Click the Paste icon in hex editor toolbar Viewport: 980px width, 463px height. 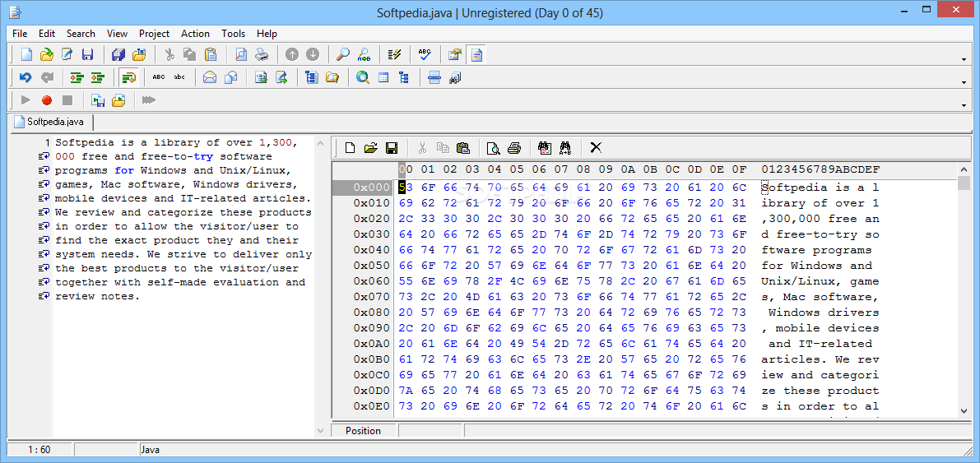point(463,148)
